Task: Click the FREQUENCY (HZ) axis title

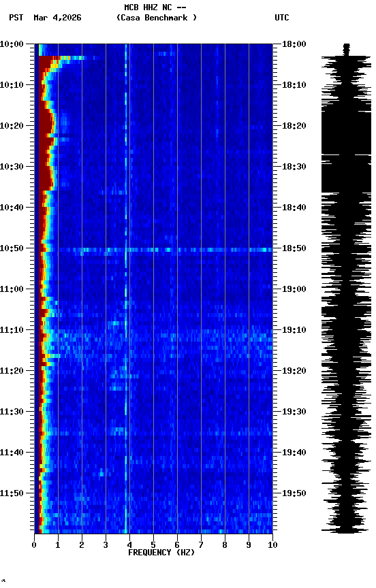Action: [x=161, y=553]
